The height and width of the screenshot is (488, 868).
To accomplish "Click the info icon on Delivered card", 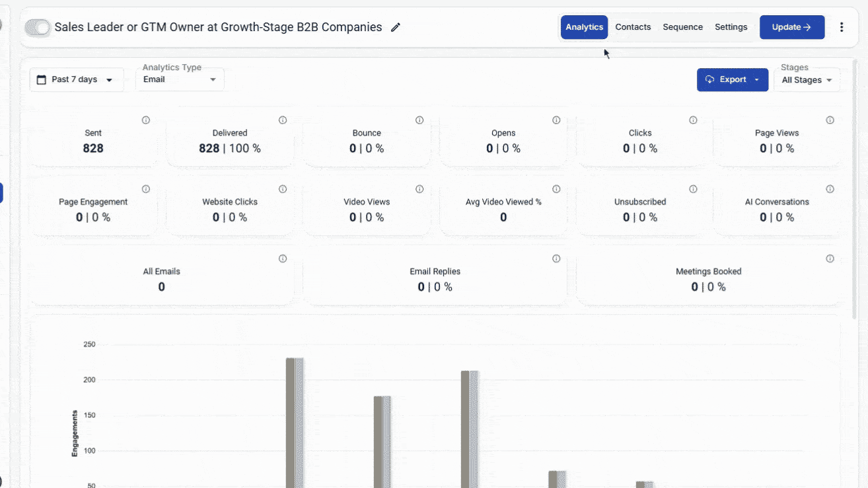I will pos(283,120).
